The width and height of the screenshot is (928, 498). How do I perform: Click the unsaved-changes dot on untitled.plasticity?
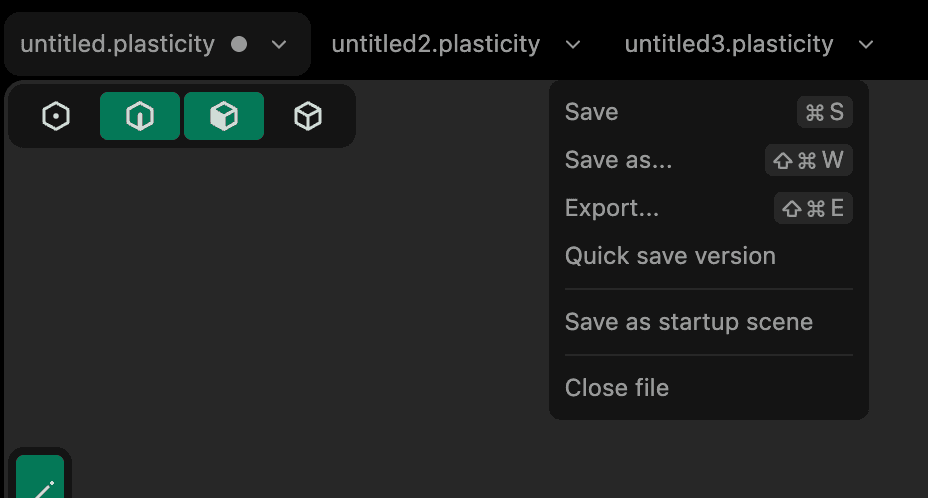click(239, 44)
